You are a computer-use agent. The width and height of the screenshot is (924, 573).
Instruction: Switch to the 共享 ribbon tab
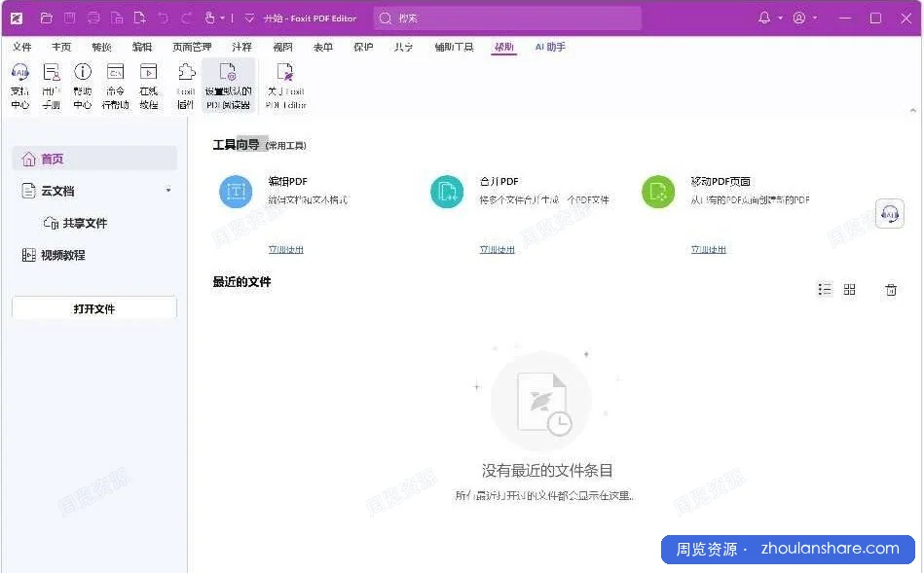point(404,47)
